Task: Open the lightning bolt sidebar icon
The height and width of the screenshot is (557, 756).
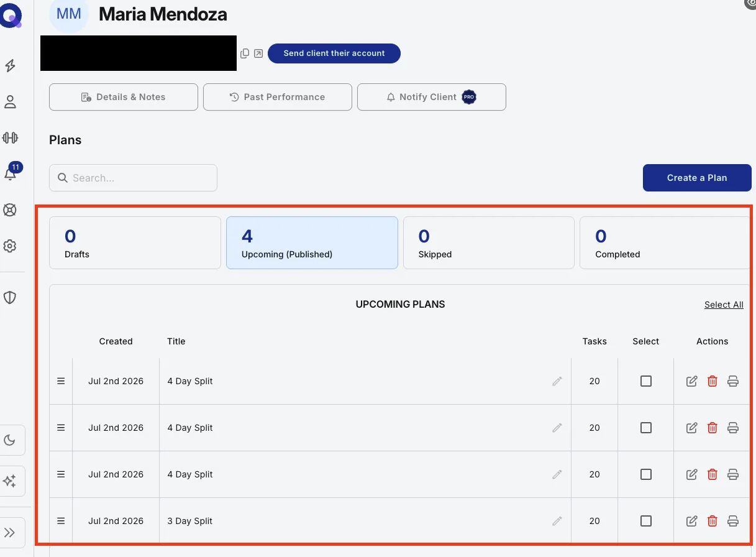Action: tap(10, 66)
